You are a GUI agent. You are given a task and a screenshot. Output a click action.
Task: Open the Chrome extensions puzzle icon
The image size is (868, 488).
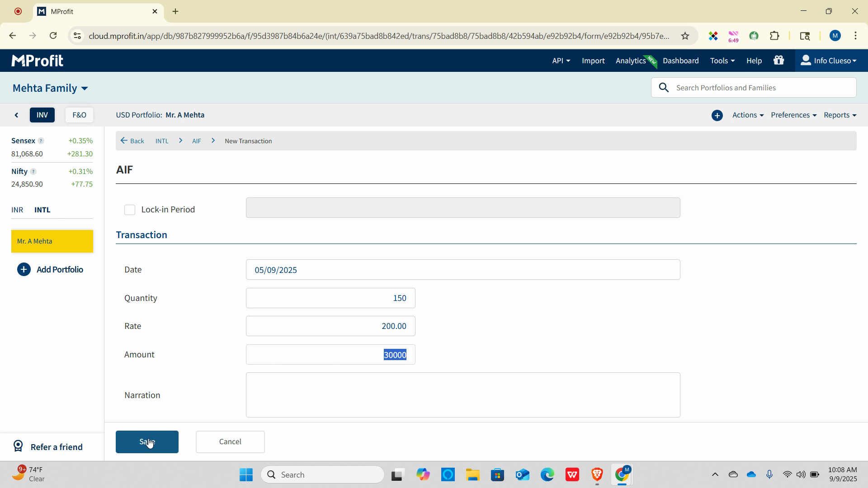[x=774, y=36]
